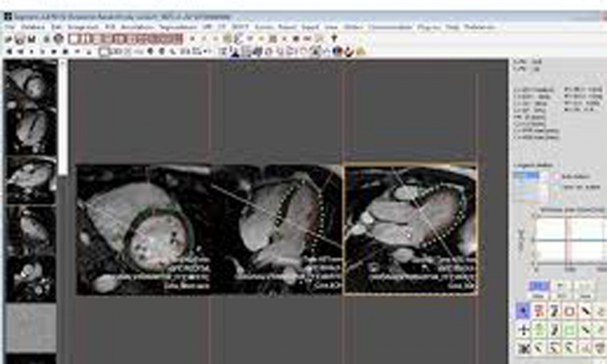Click the first icon in top toolbar
607x364 pixels.
pos(8,39)
